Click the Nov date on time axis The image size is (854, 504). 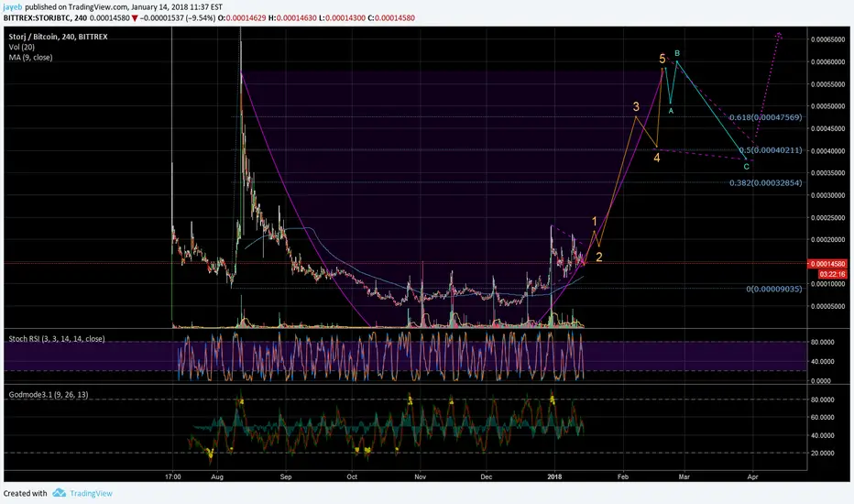tap(420, 477)
